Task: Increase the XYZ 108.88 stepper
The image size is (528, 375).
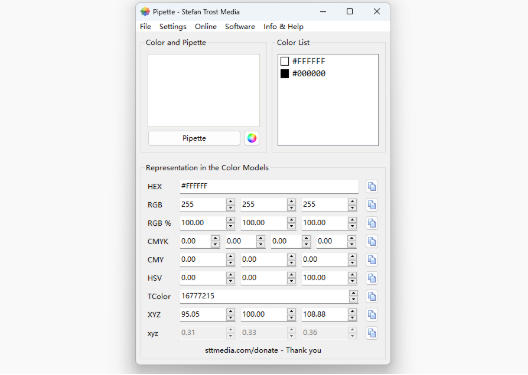Action: tap(352, 311)
